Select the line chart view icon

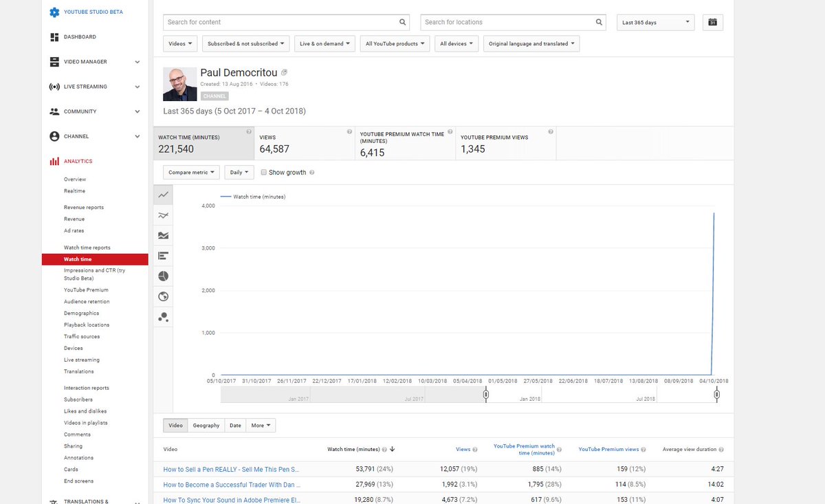point(164,195)
